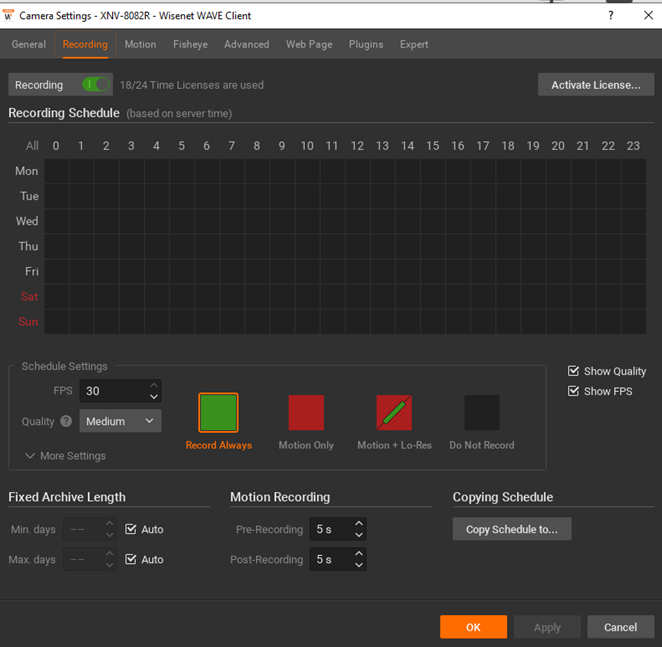Click the Quality help question mark icon
This screenshot has width=662, height=647.
click(66, 421)
